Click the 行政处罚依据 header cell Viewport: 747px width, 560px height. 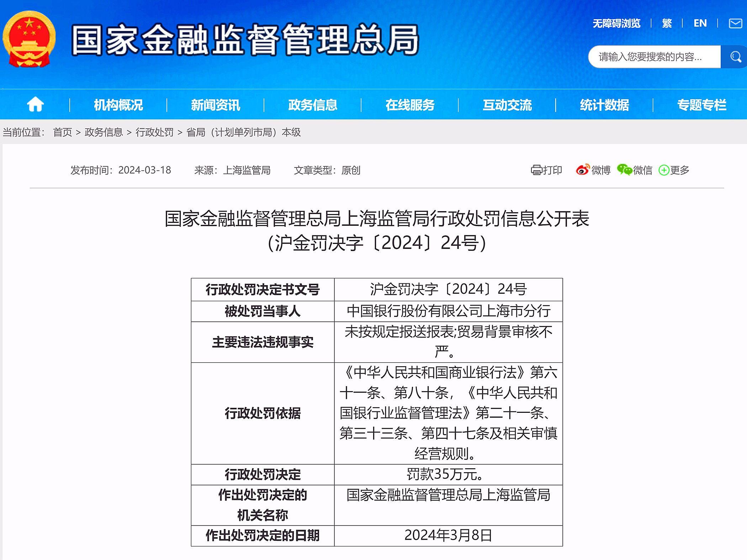click(263, 413)
